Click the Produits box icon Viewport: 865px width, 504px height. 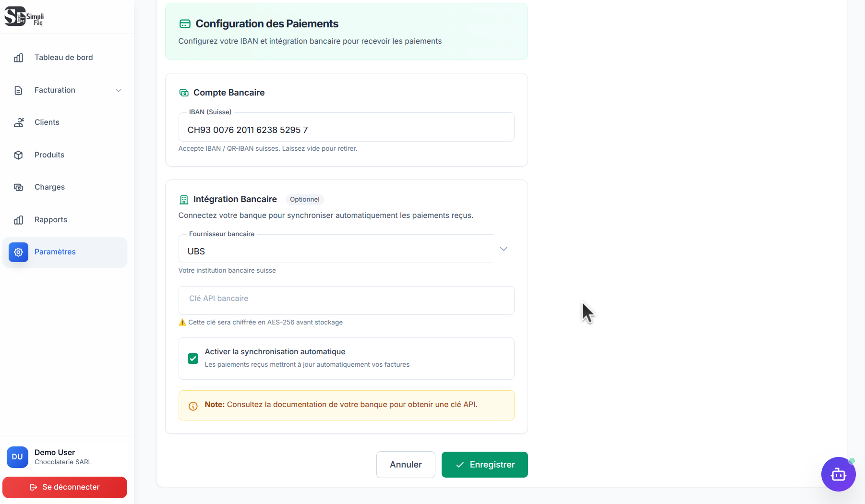click(19, 155)
